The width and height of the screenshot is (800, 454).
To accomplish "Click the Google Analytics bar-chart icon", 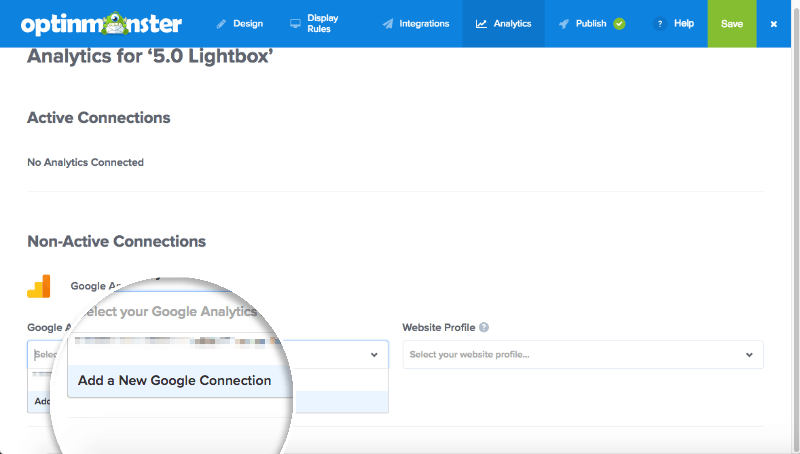I will tap(39, 286).
